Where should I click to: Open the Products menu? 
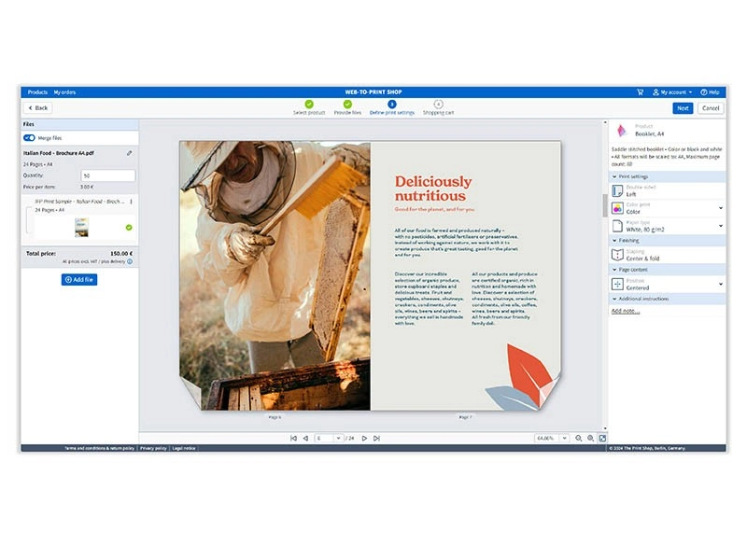(37, 92)
